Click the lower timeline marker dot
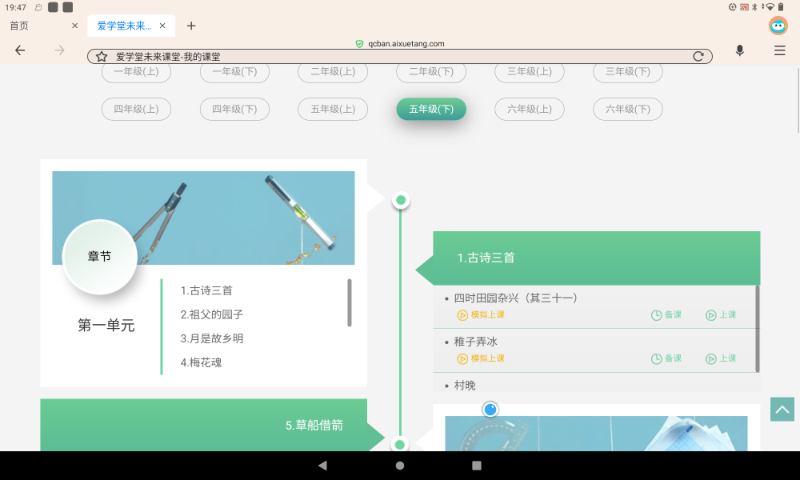800x480 pixels. click(x=400, y=444)
